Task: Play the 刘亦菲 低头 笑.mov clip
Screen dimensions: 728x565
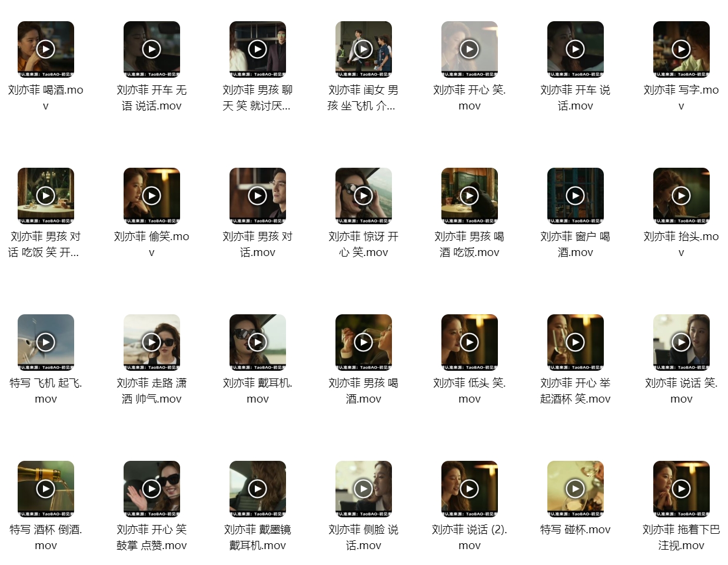Action: (470, 342)
